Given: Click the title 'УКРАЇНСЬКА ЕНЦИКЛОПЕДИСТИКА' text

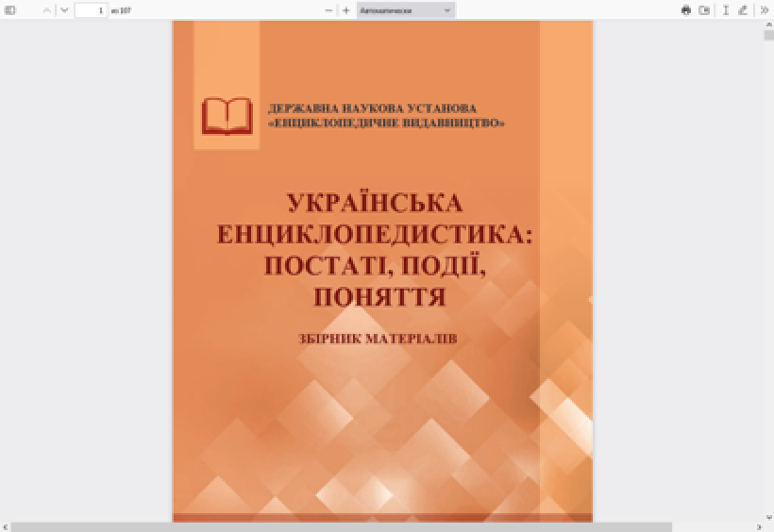Looking at the screenshot, I should pos(376,218).
